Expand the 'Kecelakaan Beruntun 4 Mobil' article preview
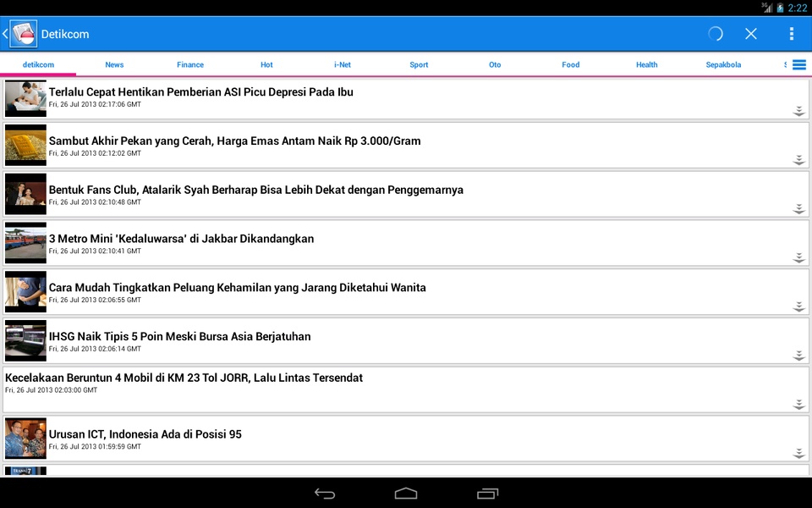Screen dimensions: 812x508 799,405
